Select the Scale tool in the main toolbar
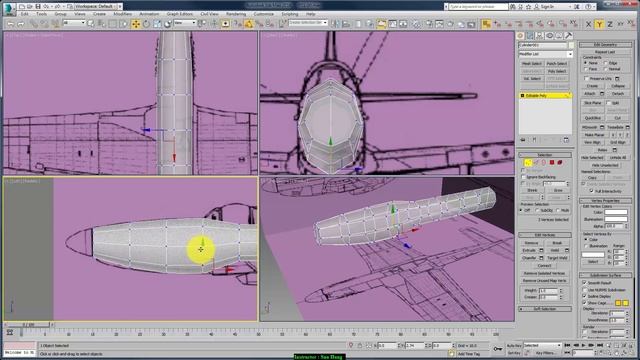The height and width of the screenshot is (360, 640). [157, 24]
